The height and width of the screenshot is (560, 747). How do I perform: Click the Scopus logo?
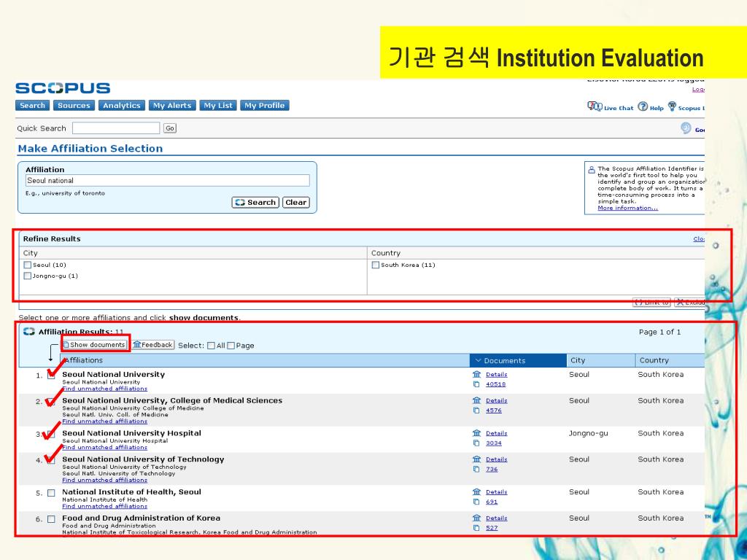pos(63,88)
